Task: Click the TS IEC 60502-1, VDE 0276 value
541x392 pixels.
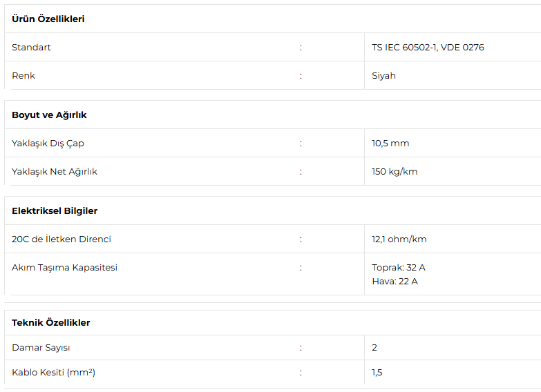Action: [428, 47]
